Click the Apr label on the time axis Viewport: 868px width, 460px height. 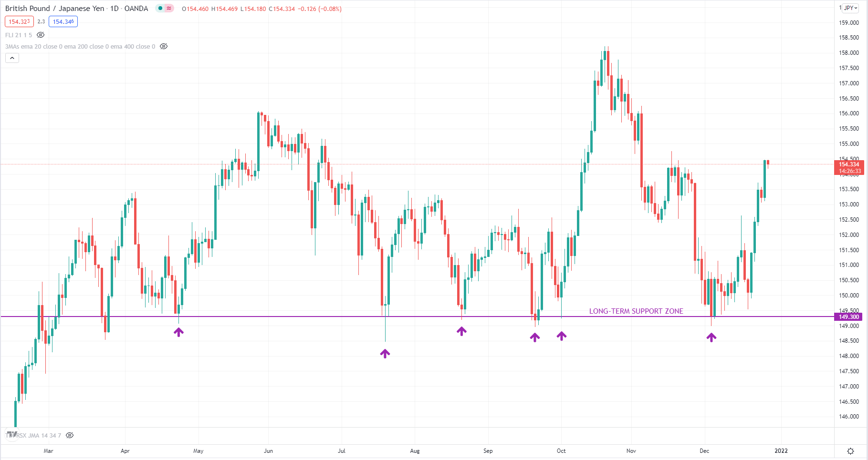coord(125,451)
